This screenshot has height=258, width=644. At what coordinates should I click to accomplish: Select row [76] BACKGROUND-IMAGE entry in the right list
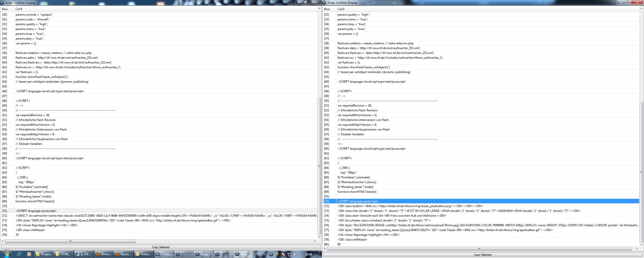[x=478, y=225]
